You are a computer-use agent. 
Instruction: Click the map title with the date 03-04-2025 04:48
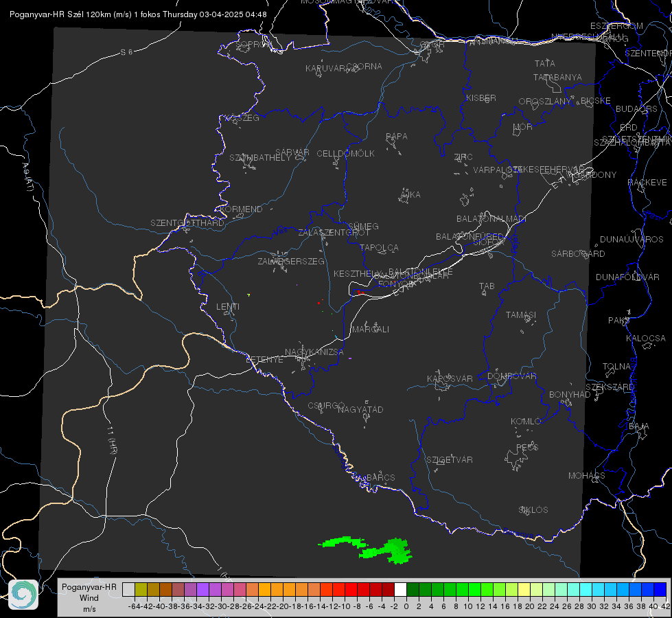point(138,14)
